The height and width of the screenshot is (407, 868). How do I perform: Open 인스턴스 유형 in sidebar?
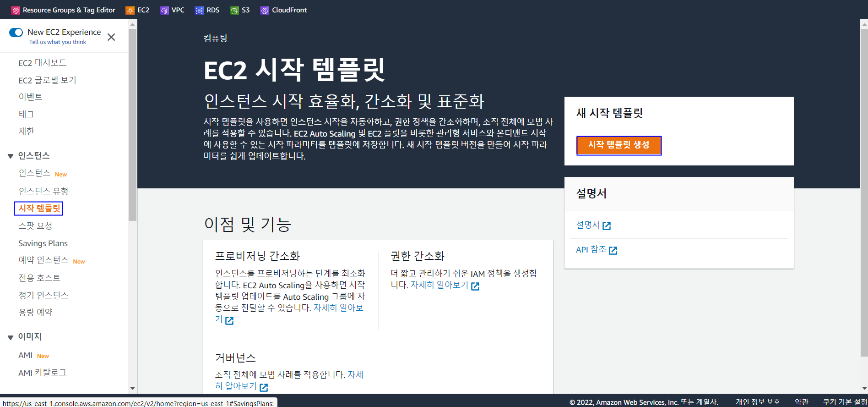click(43, 191)
